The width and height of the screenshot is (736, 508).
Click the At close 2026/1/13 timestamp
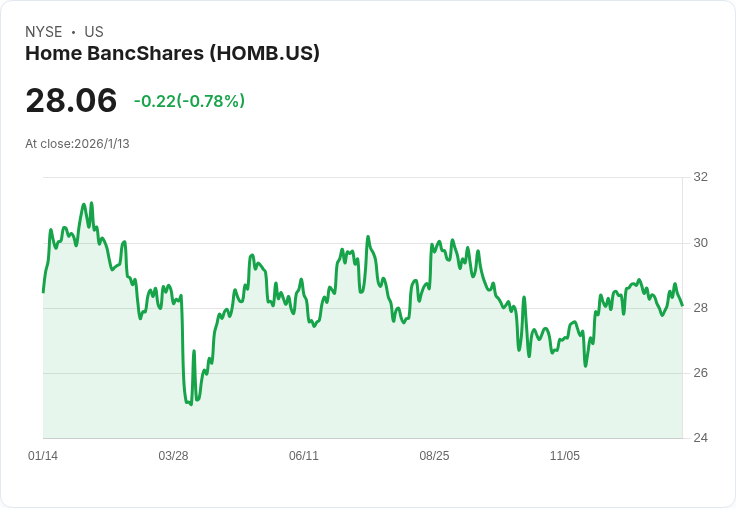point(77,144)
